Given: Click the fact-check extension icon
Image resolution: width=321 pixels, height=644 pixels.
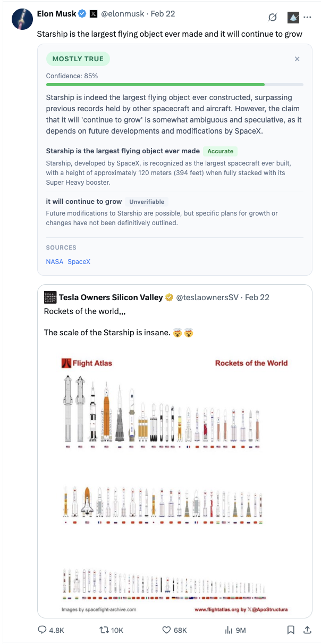Looking at the screenshot, I should (293, 18).
